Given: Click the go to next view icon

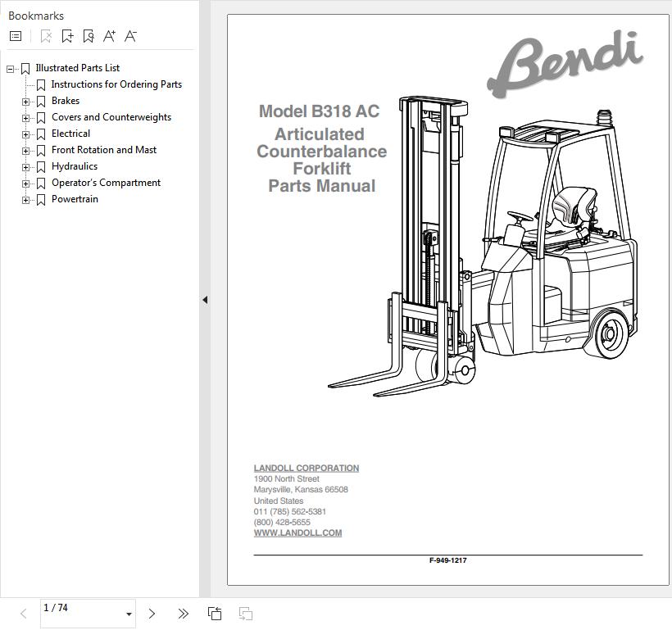Looking at the screenshot, I should point(246,614).
